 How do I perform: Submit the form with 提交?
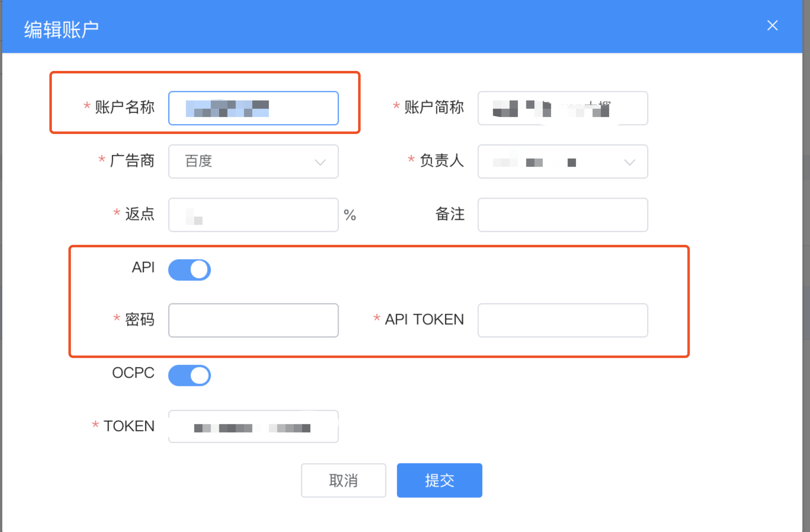tap(439, 480)
